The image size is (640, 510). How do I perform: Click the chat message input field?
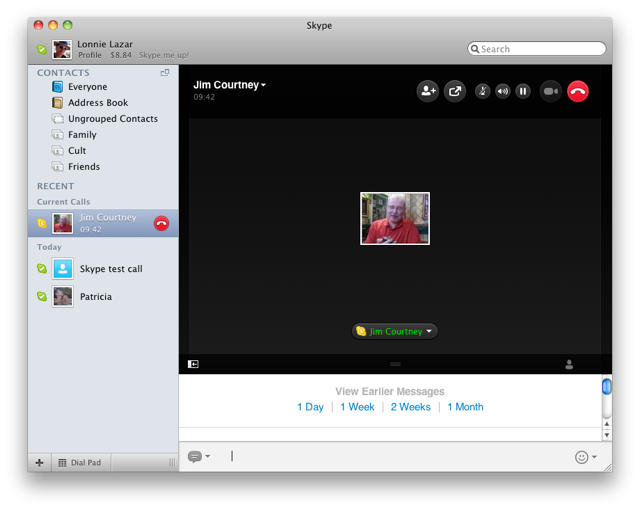396,457
